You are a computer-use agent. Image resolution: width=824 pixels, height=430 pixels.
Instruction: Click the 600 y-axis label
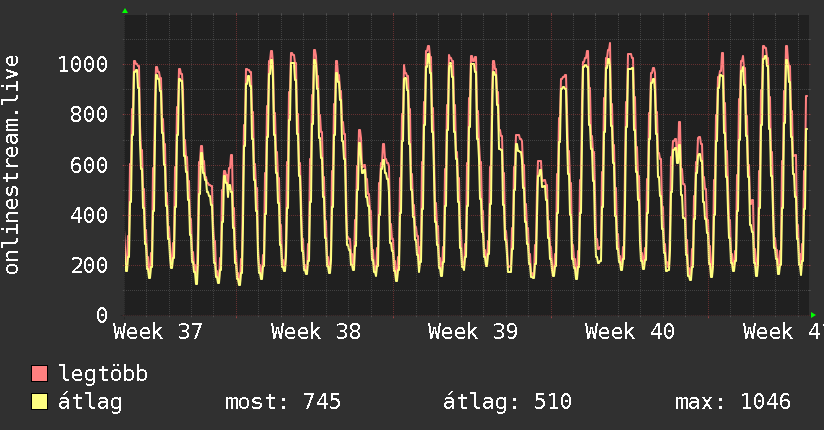89,165
